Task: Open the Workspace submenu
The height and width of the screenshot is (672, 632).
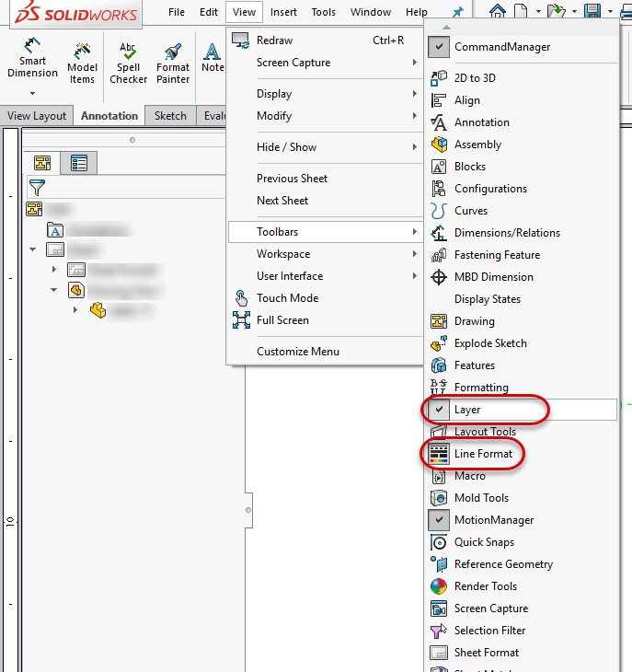Action: [326, 254]
